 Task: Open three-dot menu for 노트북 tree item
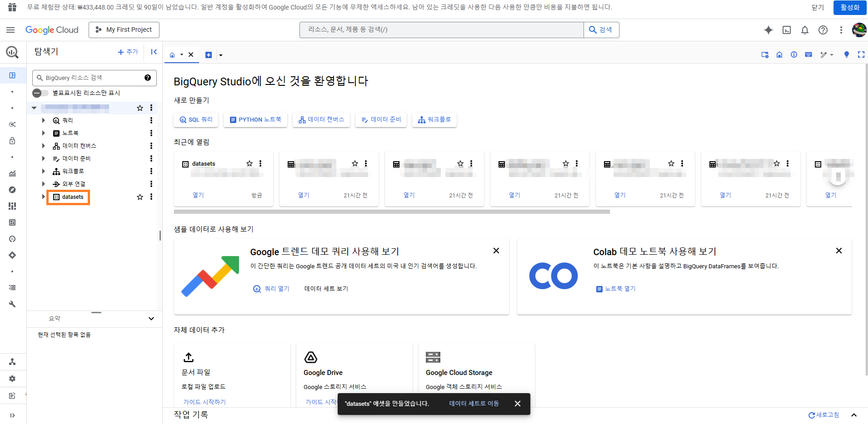[151, 133]
